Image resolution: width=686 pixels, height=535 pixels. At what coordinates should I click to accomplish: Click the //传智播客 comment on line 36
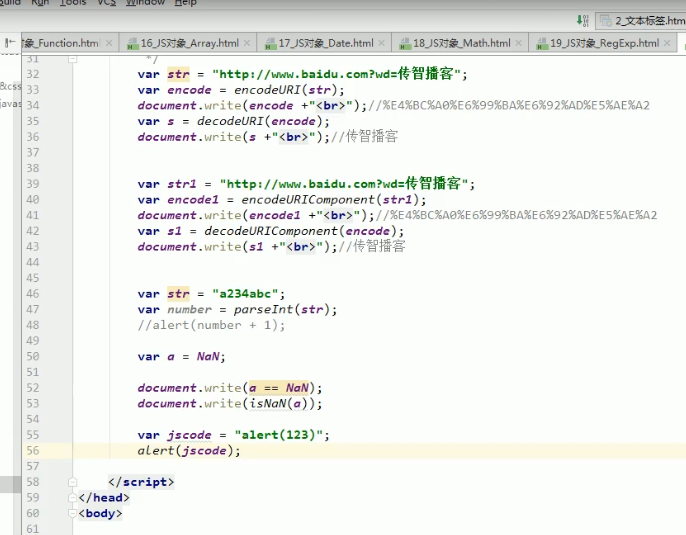tap(364, 136)
